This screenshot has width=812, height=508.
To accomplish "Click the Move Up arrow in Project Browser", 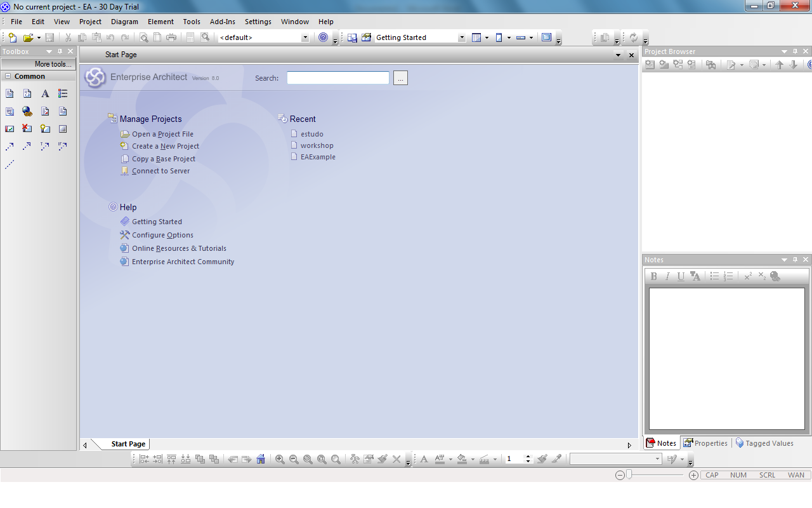I will [x=780, y=65].
